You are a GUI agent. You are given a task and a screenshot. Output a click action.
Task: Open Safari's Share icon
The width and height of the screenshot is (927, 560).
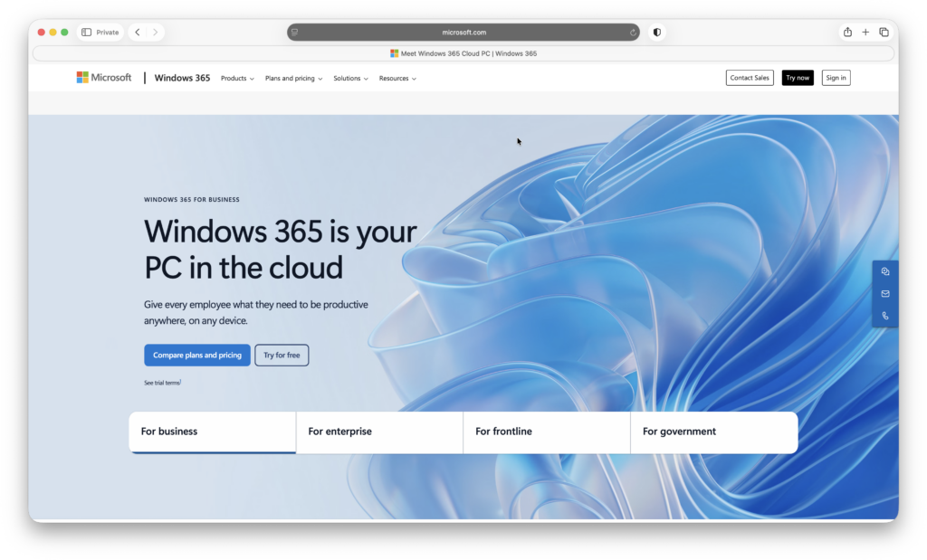pos(847,32)
